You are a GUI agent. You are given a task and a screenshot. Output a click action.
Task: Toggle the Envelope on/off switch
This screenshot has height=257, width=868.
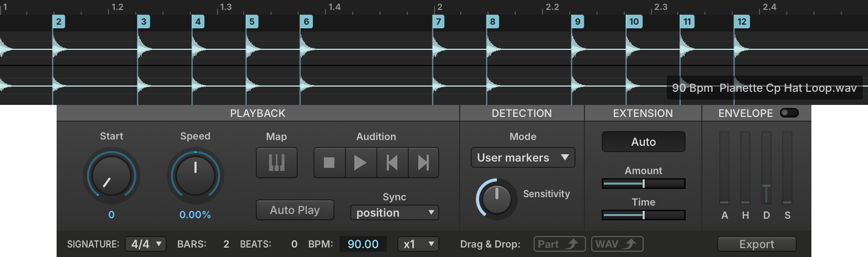click(789, 113)
